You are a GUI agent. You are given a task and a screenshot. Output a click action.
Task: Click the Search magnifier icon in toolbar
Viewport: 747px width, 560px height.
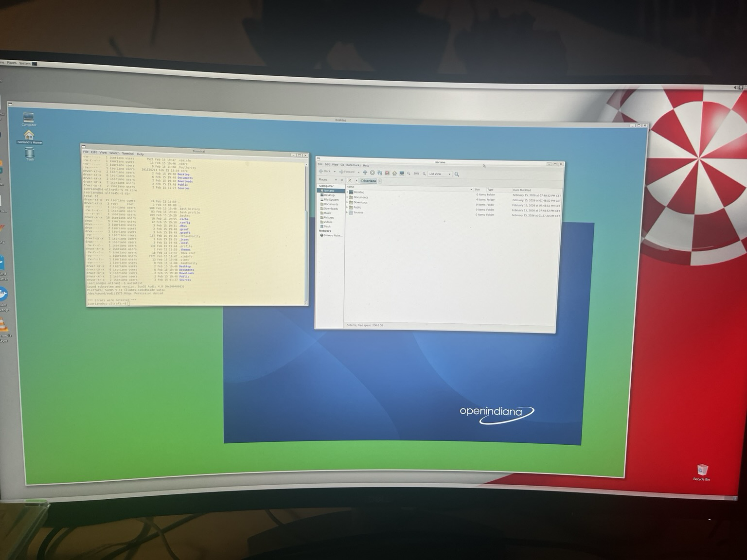click(x=457, y=174)
